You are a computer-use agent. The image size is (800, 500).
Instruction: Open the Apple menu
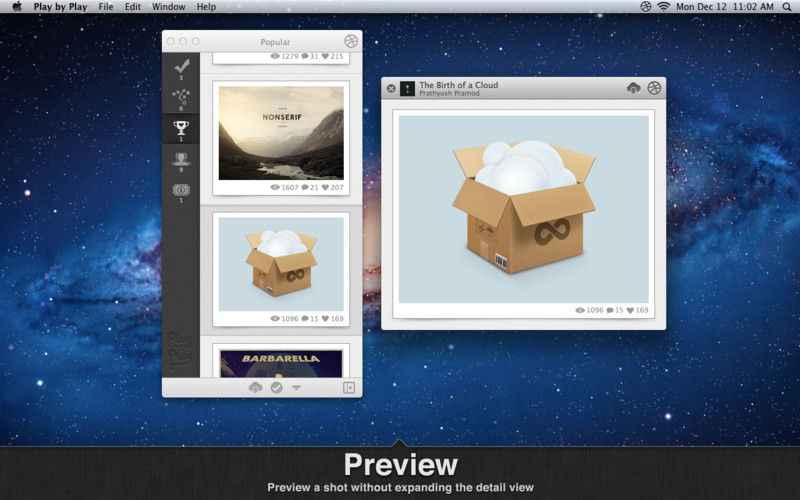pyautogui.click(x=17, y=6)
